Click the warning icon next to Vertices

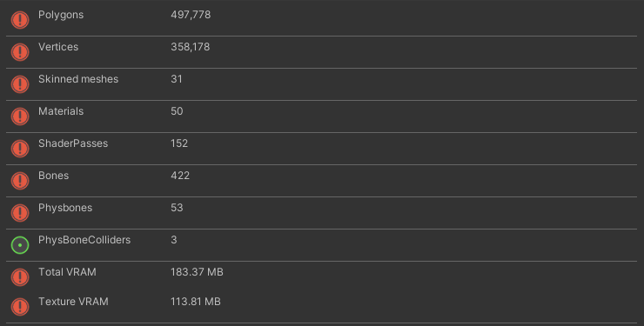point(20,52)
